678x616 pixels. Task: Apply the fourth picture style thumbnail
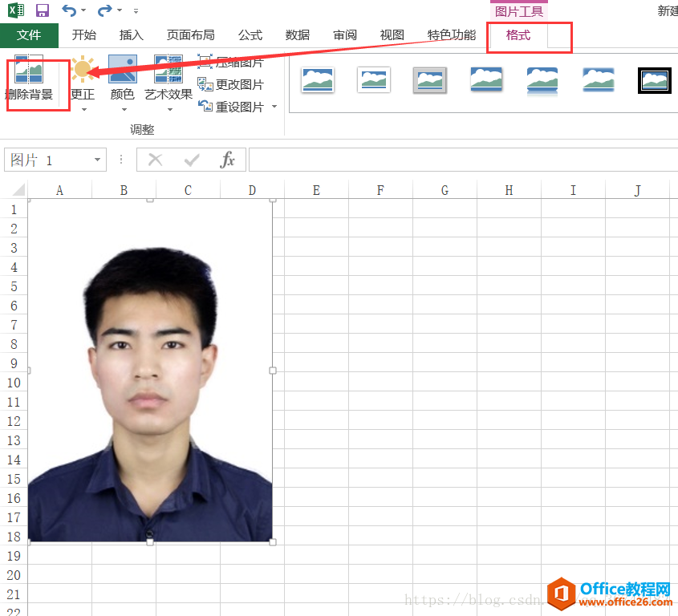coord(486,79)
